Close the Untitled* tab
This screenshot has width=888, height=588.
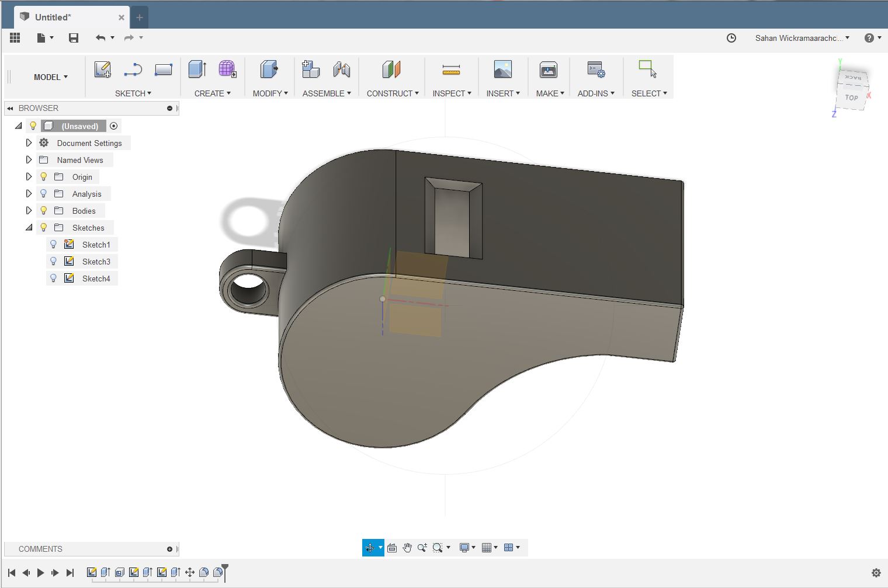(x=122, y=18)
